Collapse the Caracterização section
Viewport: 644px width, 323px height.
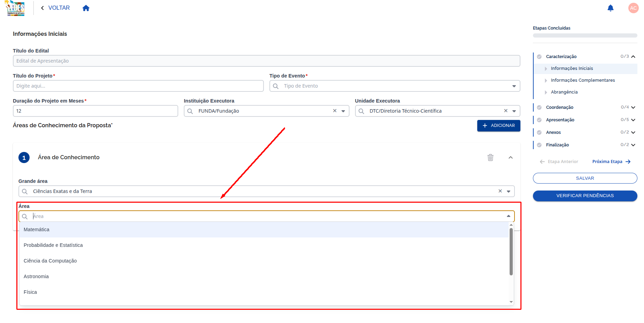point(633,57)
